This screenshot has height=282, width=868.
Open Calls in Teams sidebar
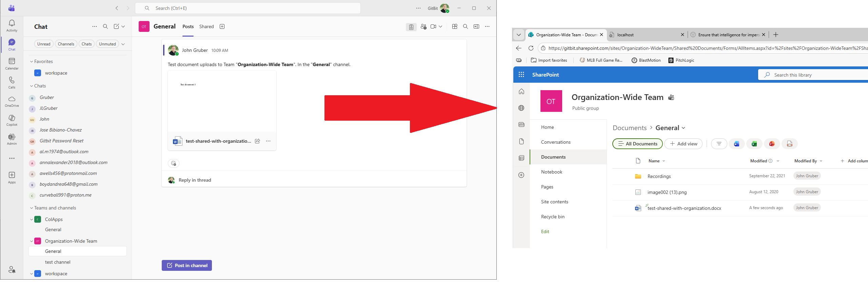[12, 83]
